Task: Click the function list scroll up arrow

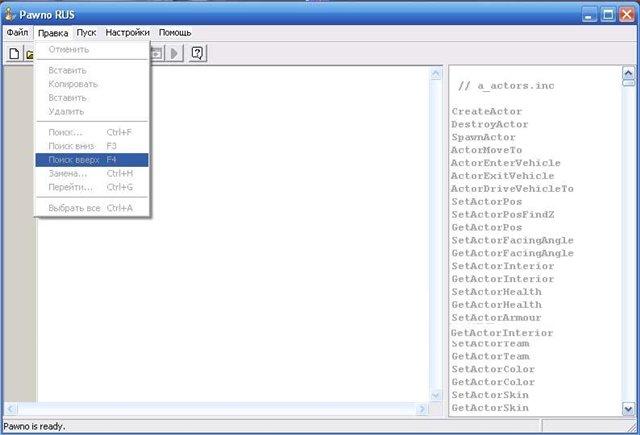Action: [x=628, y=73]
